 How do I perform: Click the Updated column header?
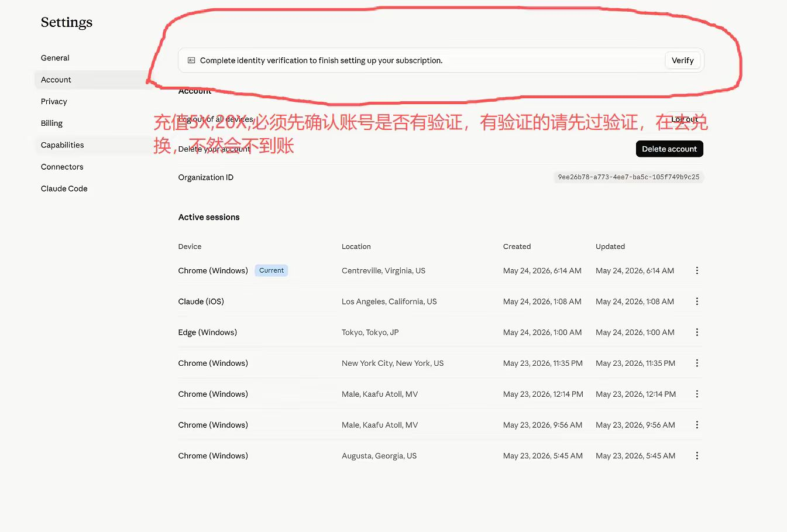[610, 246]
